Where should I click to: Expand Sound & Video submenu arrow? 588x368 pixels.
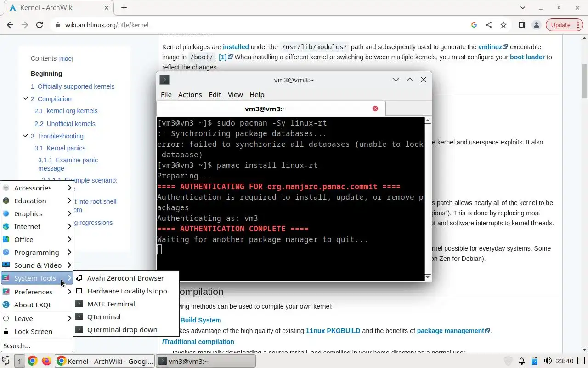click(69, 265)
